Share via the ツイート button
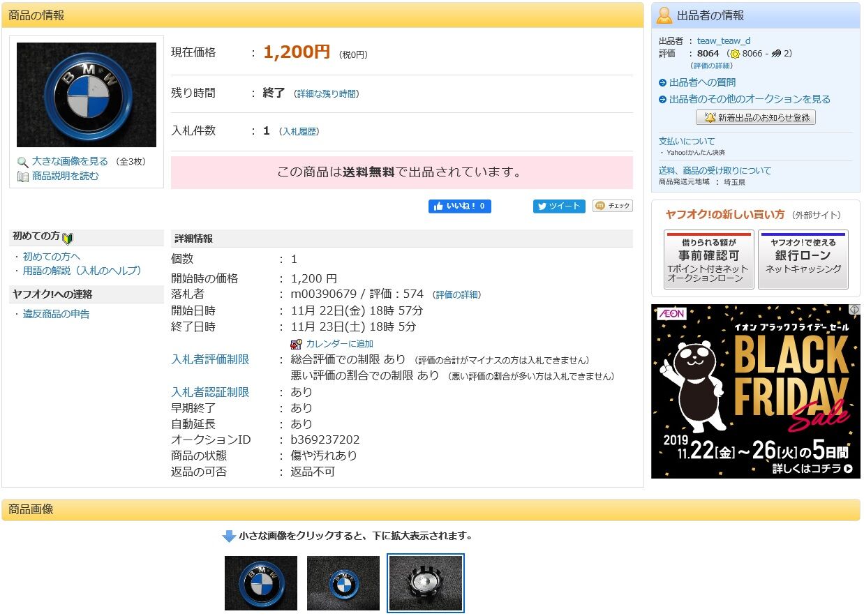The image size is (864, 616). pyautogui.click(x=559, y=206)
